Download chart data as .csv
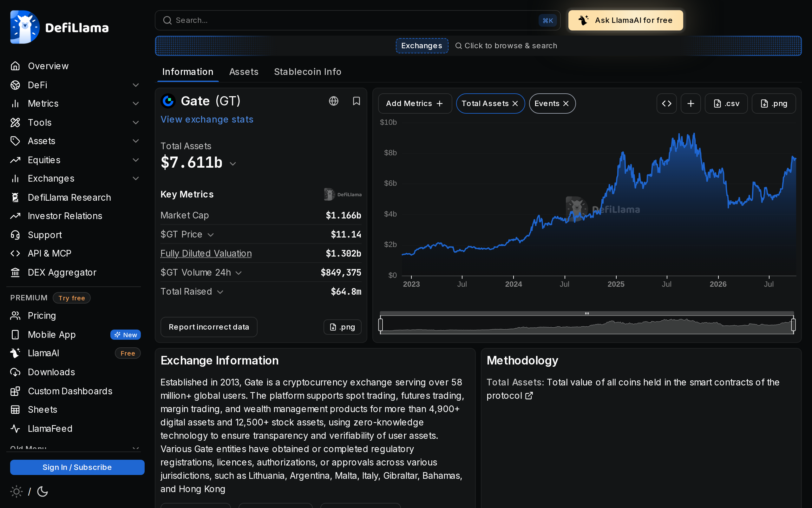This screenshot has width=812, height=508. pyautogui.click(x=726, y=104)
